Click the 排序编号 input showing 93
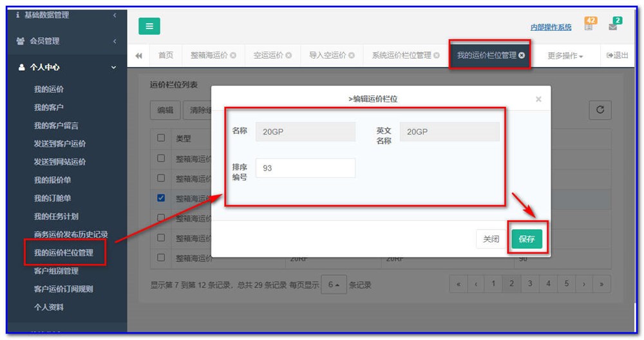This screenshot has width=644, height=340. coord(305,168)
